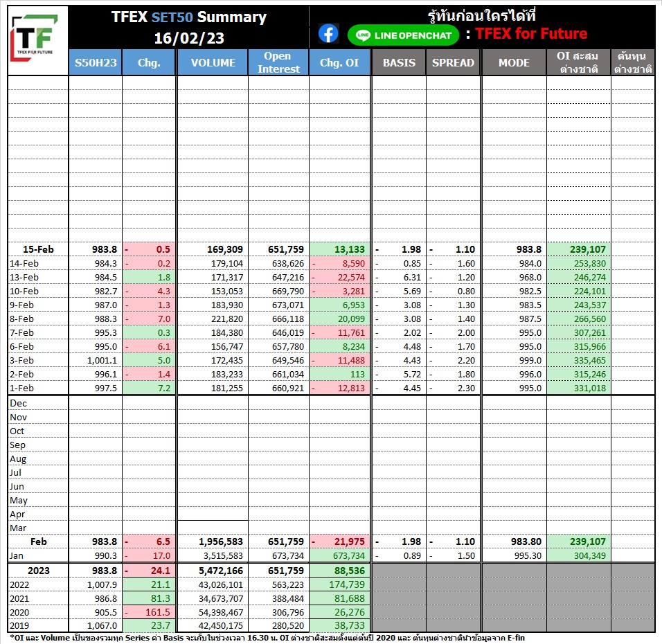Image resolution: width=662 pixels, height=644 pixels.
Task: Click the SPREAD column header
Action: coord(453,62)
